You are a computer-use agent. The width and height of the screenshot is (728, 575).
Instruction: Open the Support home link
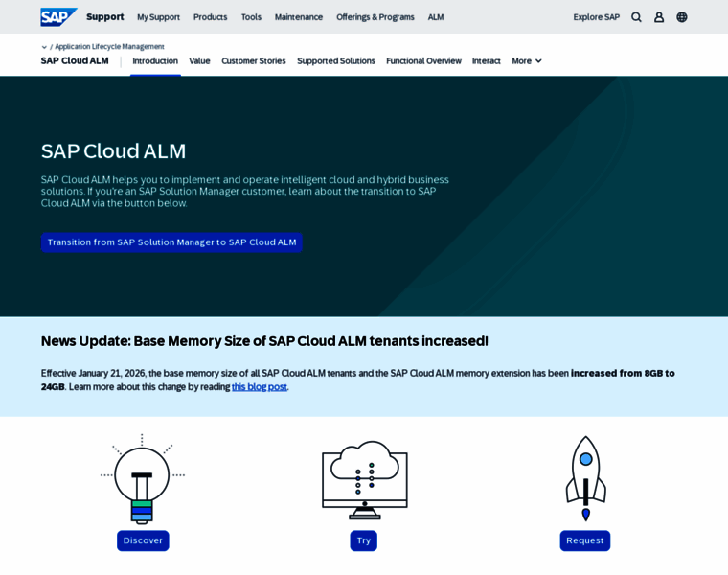(x=105, y=17)
